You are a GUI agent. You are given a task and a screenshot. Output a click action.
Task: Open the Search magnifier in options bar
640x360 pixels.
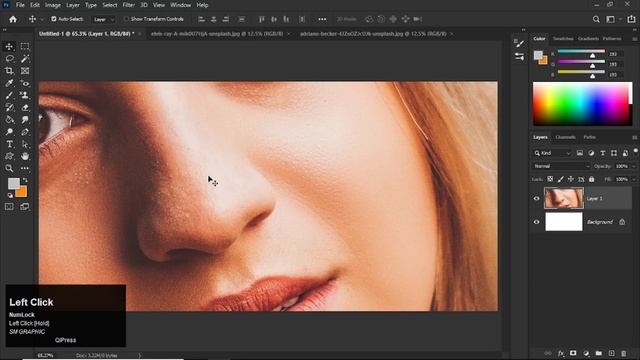point(596,19)
